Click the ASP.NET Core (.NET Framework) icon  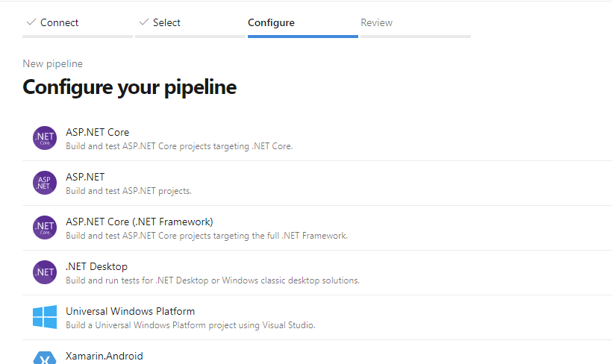pyautogui.click(x=45, y=228)
